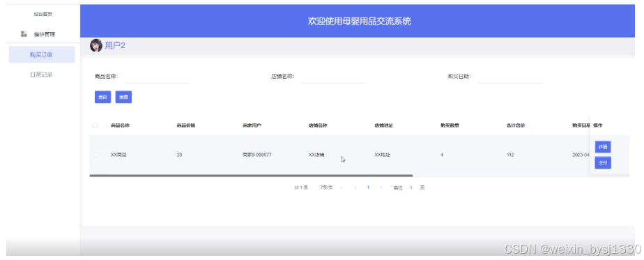The width and height of the screenshot is (644, 260).
Task: Select page number 1 in pagination
Action: point(368,188)
